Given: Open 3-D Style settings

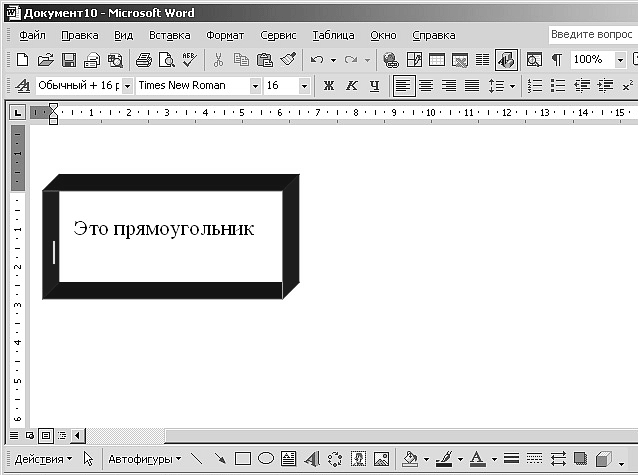Looking at the screenshot, I should tap(604, 459).
